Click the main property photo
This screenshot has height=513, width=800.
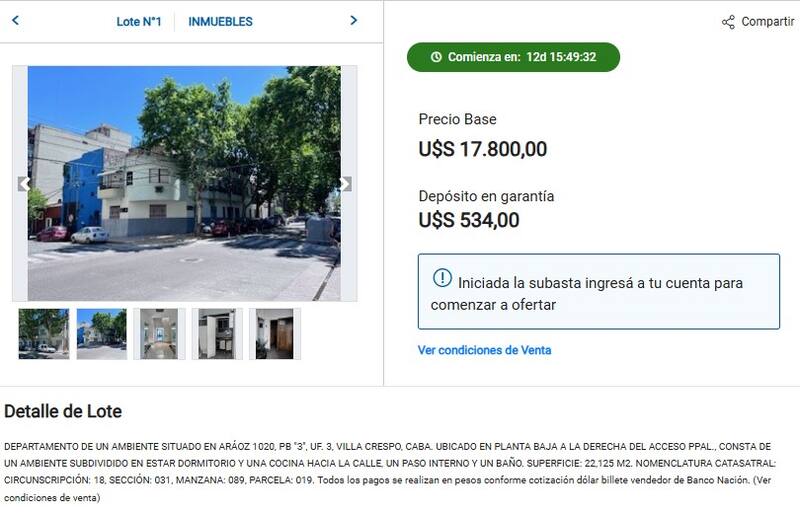coord(184,183)
